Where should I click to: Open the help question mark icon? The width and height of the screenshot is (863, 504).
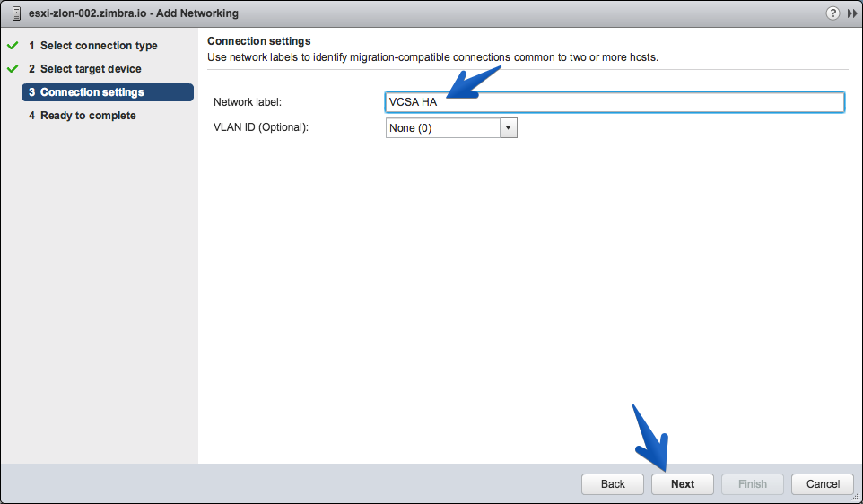point(832,13)
